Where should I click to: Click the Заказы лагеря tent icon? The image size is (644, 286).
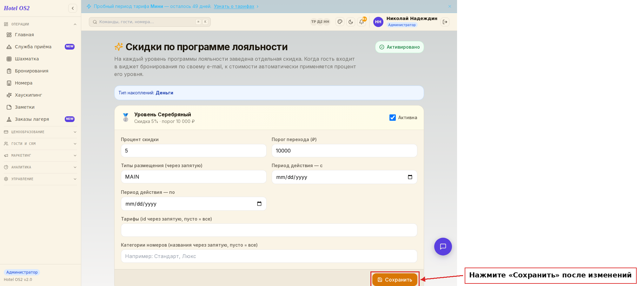point(9,119)
